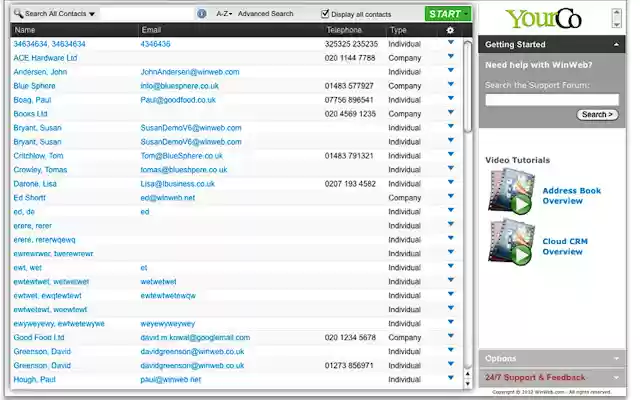Open contact Blue Sphere
The width and height of the screenshot is (640, 400).
pyautogui.click(x=34, y=86)
